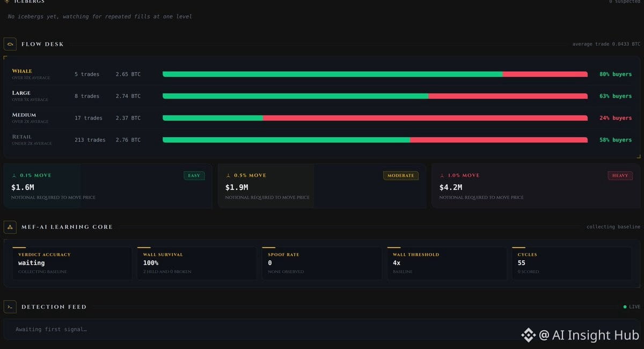This screenshot has height=349, width=644.
Task: Click the '213 trades' value
Action: [90, 140]
